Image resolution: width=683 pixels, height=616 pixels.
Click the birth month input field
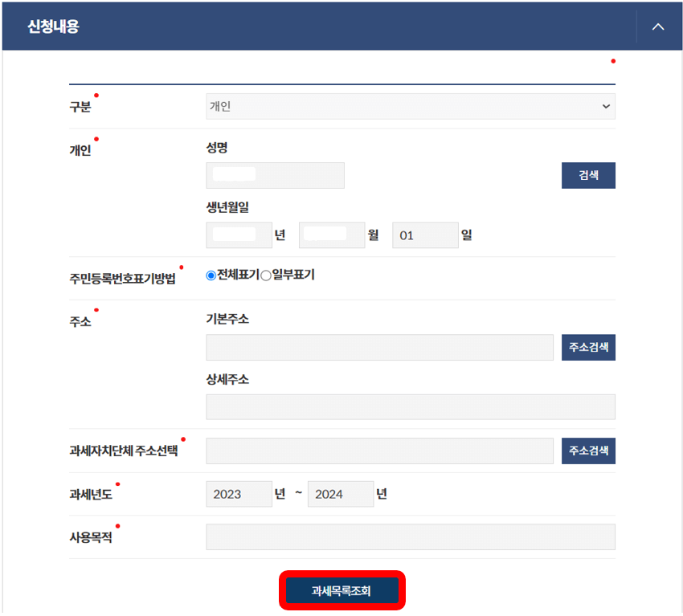click(x=332, y=235)
